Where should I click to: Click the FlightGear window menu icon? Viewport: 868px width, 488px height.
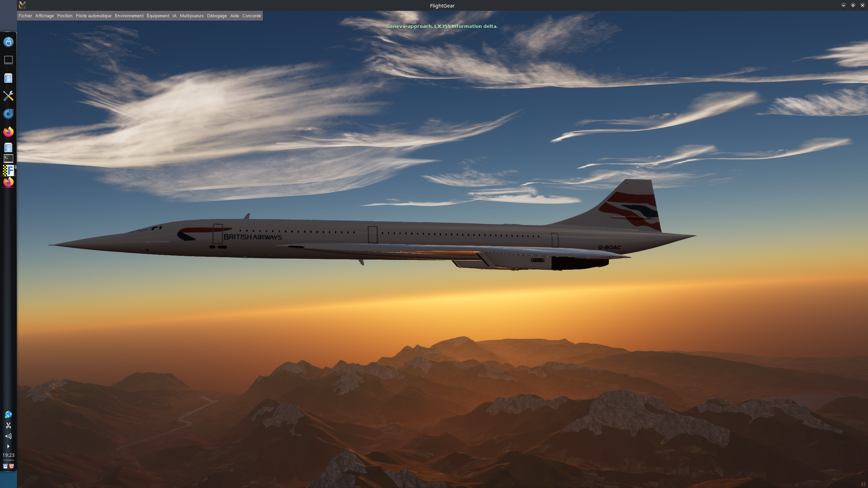[x=22, y=5]
